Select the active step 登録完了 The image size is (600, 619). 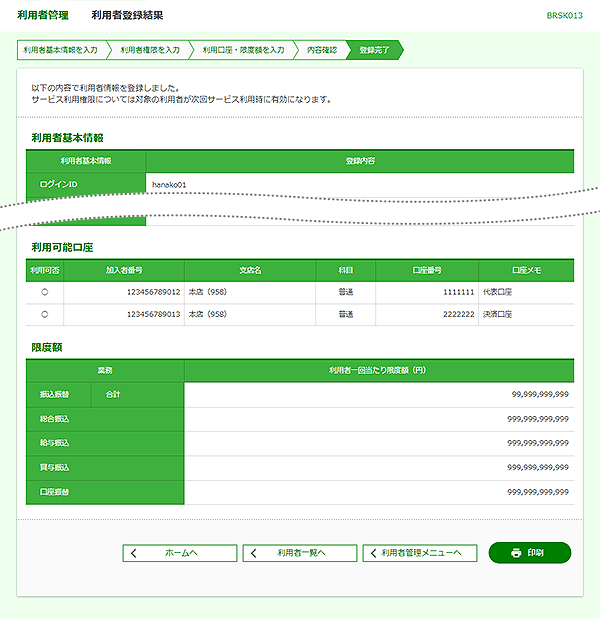point(374,50)
